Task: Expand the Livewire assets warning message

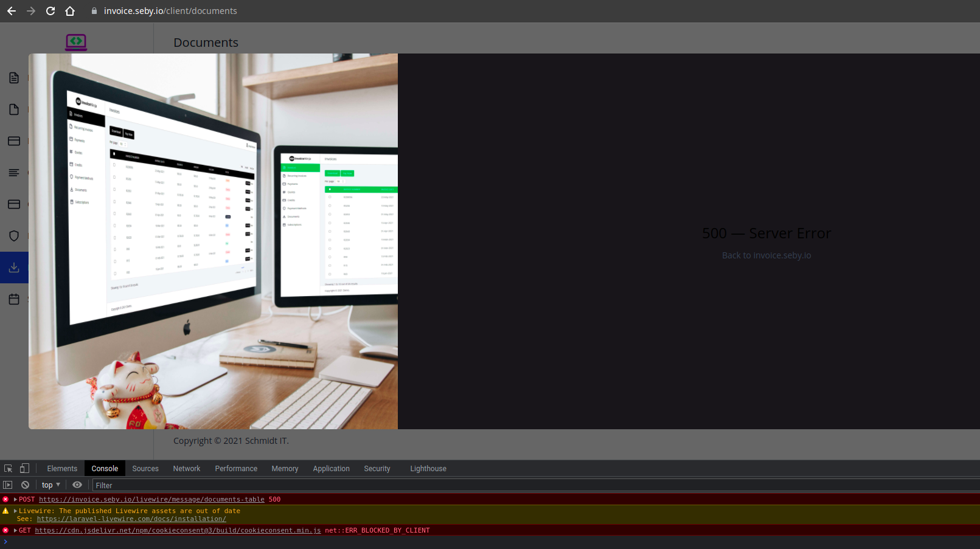Action: [x=15, y=511]
